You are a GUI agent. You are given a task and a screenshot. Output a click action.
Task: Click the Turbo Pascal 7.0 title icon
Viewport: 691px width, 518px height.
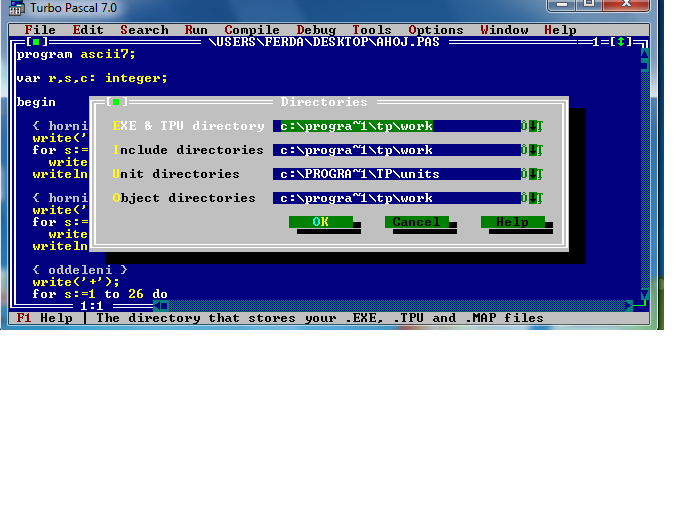click(16, 8)
